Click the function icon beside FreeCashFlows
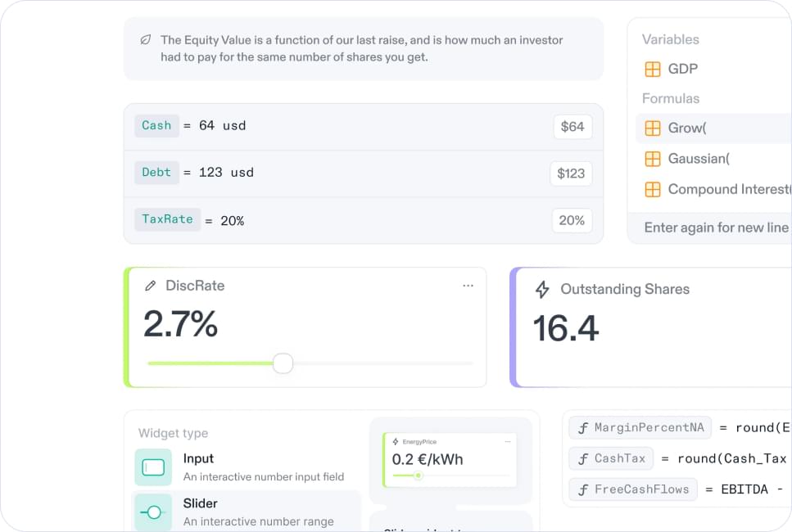 click(x=583, y=489)
